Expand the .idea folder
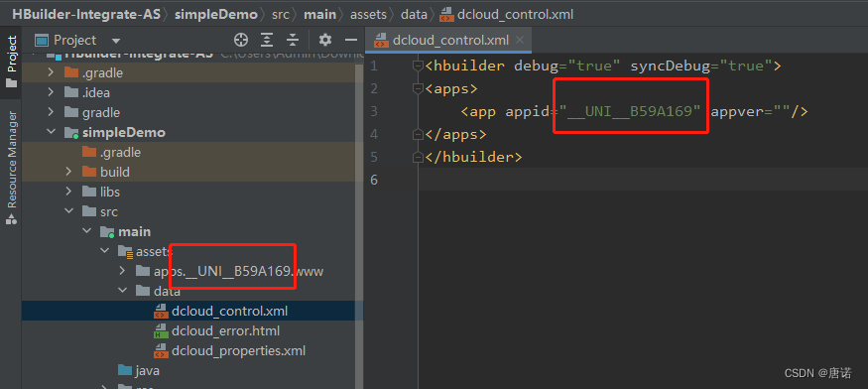 [x=51, y=92]
